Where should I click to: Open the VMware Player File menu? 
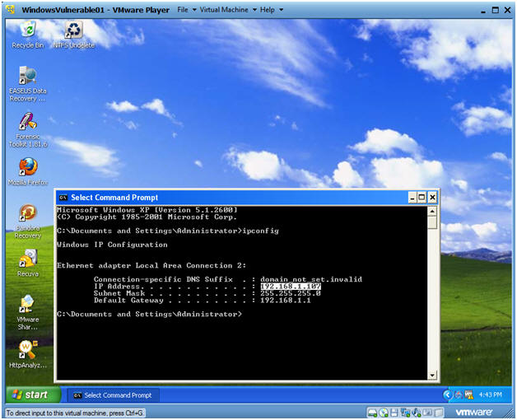tap(182, 10)
